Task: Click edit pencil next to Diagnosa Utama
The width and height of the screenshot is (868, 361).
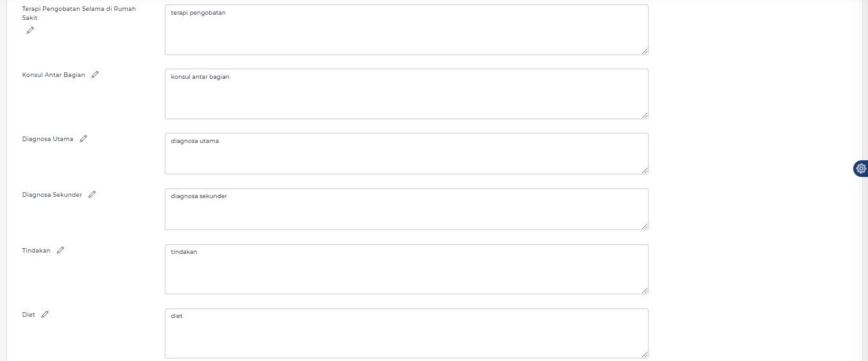Action: pyautogui.click(x=83, y=139)
